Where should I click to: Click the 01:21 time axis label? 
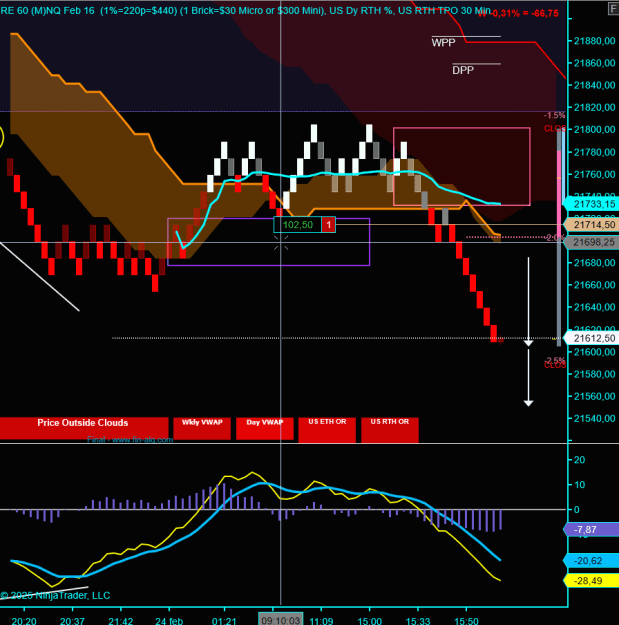pyautogui.click(x=224, y=621)
